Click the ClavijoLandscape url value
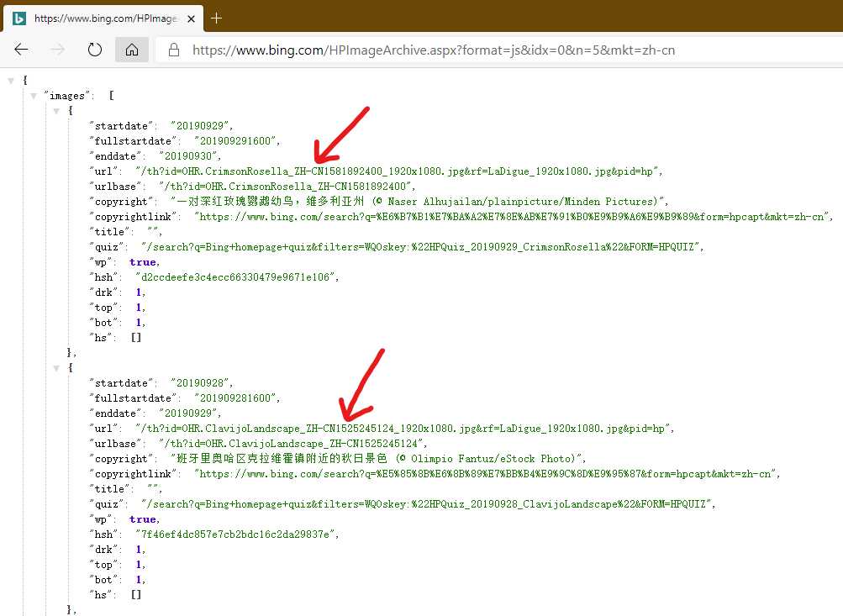This screenshot has height=616, width=843. pyautogui.click(x=404, y=429)
